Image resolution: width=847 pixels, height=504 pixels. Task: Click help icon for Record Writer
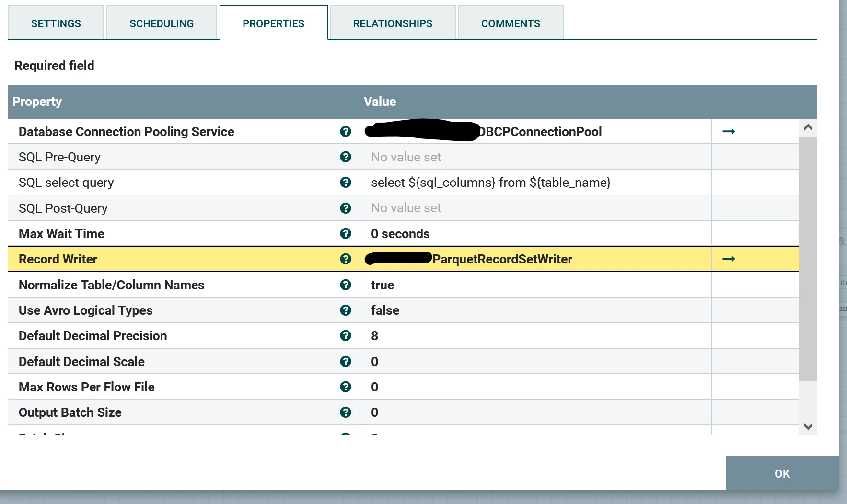[x=345, y=259]
